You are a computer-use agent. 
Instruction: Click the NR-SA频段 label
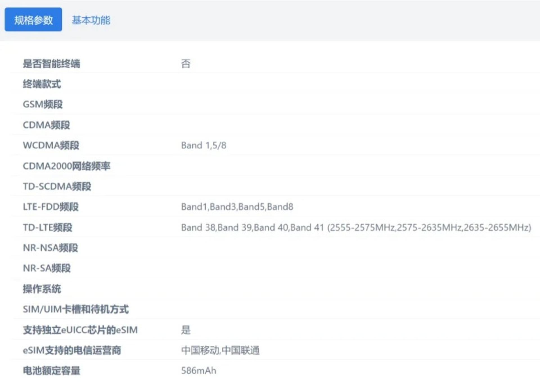pyautogui.click(x=47, y=268)
